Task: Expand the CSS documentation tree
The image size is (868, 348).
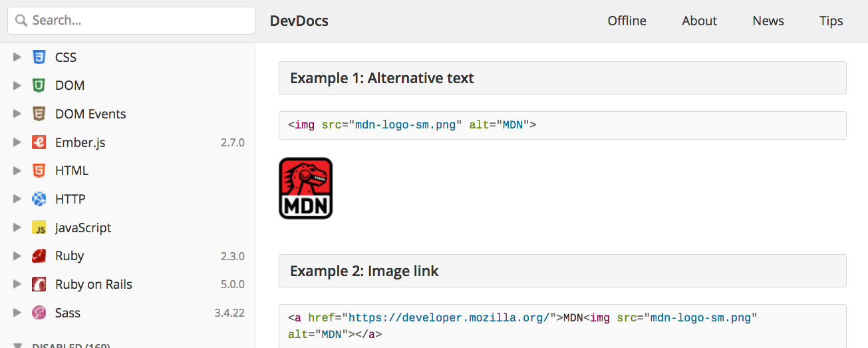Action: pyautogui.click(x=17, y=57)
